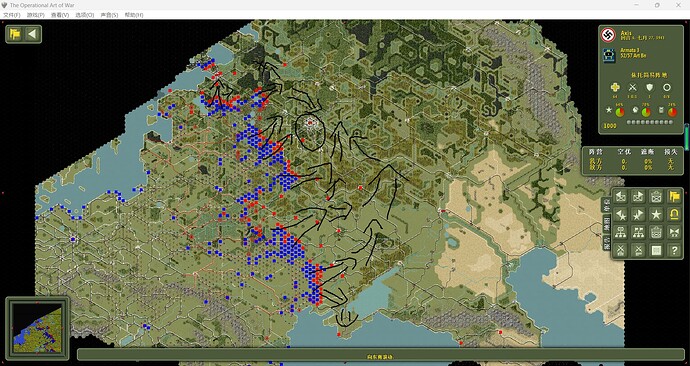Screen dimensions: 690x366
Task: Click the yellow flags button in grid
Action: [674, 197]
